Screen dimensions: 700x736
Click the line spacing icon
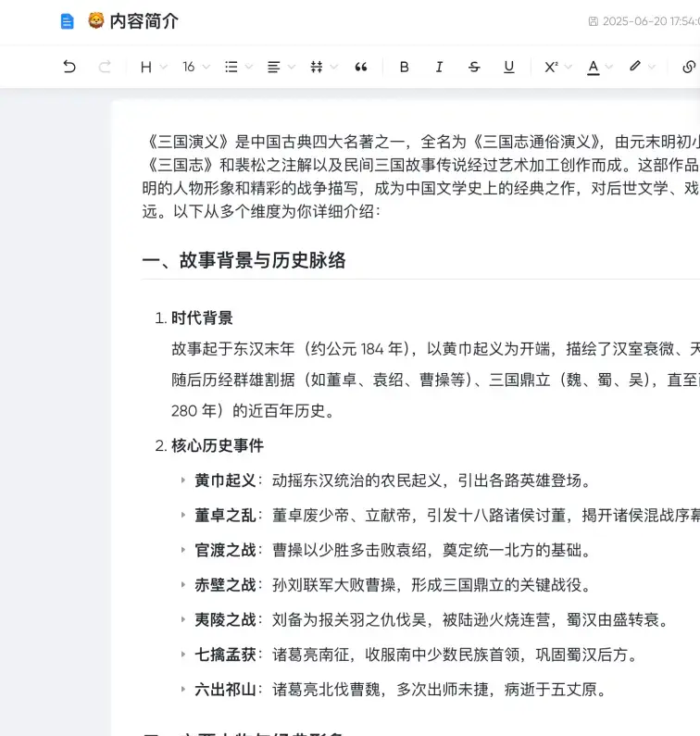tap(317, 68)
